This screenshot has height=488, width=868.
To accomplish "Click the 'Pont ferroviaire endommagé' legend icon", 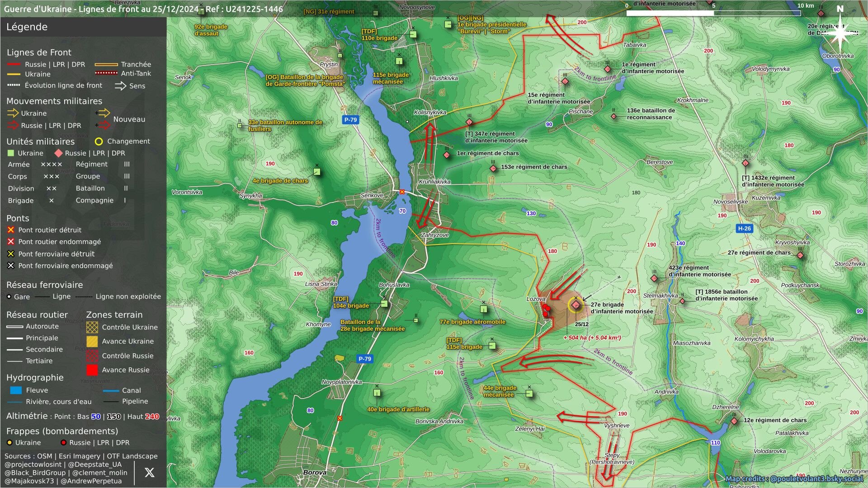I will coord(11,266).
